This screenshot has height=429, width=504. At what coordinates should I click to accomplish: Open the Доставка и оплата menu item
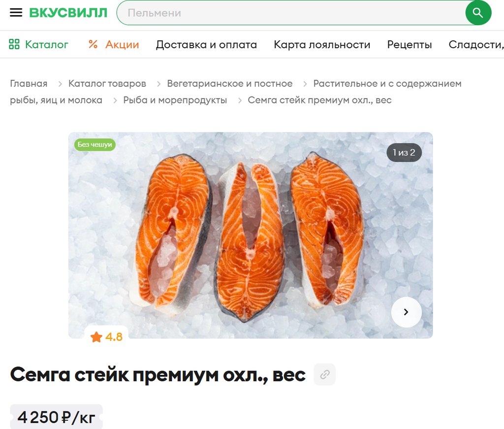206,44
